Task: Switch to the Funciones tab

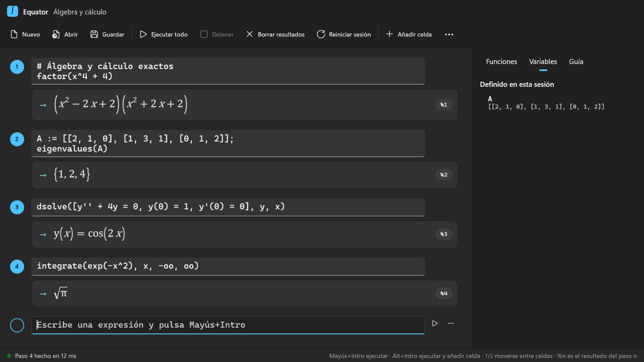Action: 501,62
